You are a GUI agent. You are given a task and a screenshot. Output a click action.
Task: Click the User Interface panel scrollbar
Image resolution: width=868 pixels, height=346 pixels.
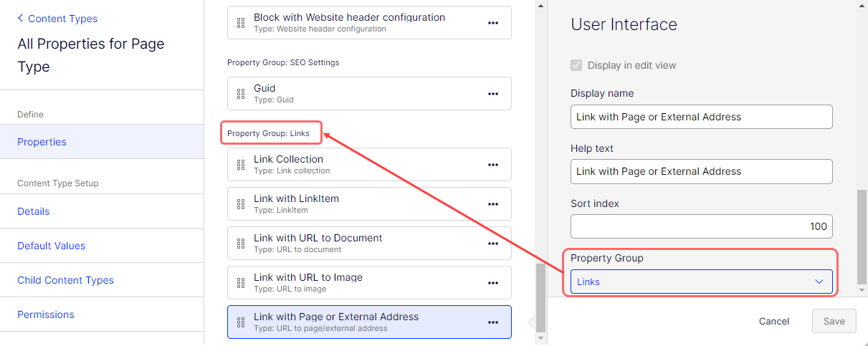pos(862,236)
